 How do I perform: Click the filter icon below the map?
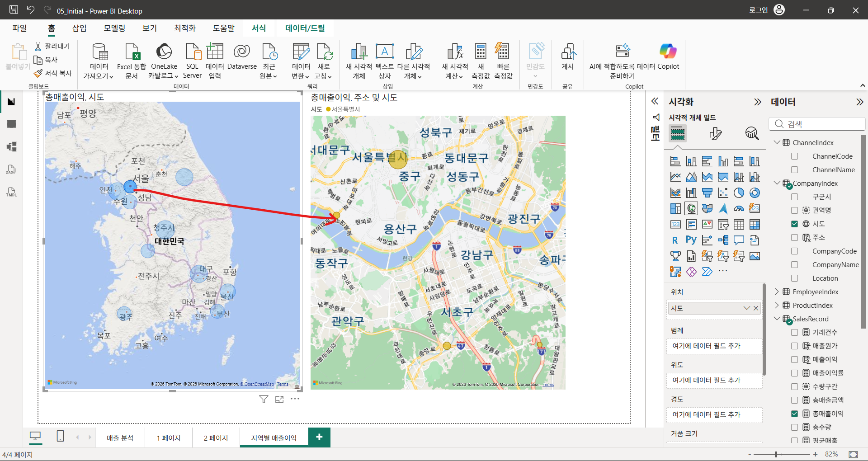[x=264, y=399]
